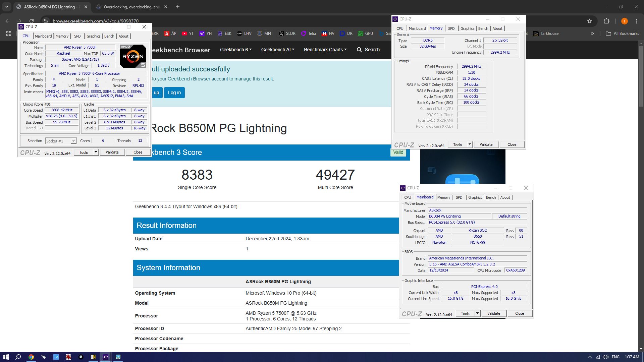
Task: Open the DR bookmark
Action: pos(346,34)
